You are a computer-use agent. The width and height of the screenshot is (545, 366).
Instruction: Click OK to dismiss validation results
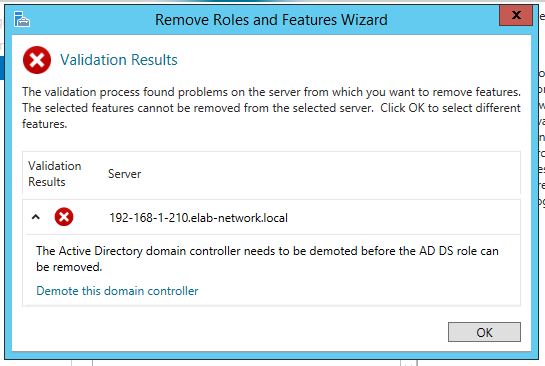[484, 332]
